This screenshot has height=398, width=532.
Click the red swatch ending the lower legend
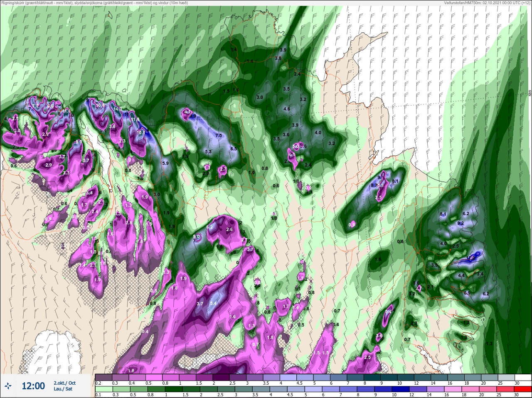tap(523, 389)
